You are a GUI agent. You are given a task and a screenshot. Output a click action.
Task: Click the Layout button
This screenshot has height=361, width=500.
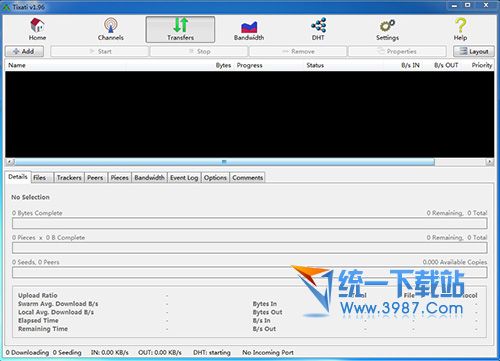[474, 51]
